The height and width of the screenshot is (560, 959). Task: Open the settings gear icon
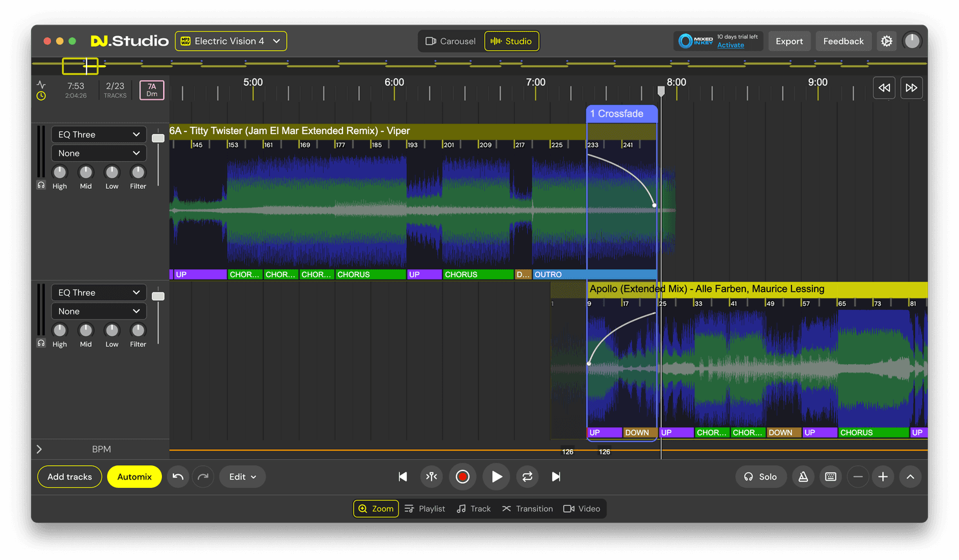tap(887, 41)
